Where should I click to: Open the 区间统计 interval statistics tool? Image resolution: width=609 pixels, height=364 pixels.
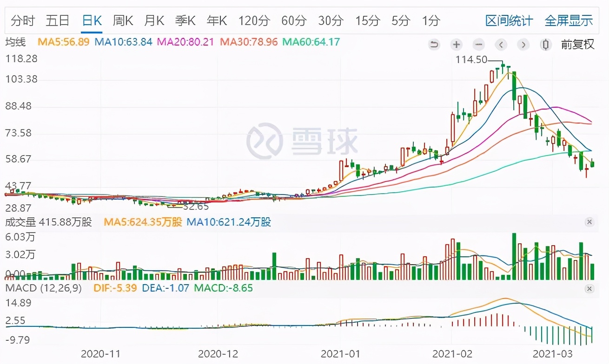(x=509, y=21)
